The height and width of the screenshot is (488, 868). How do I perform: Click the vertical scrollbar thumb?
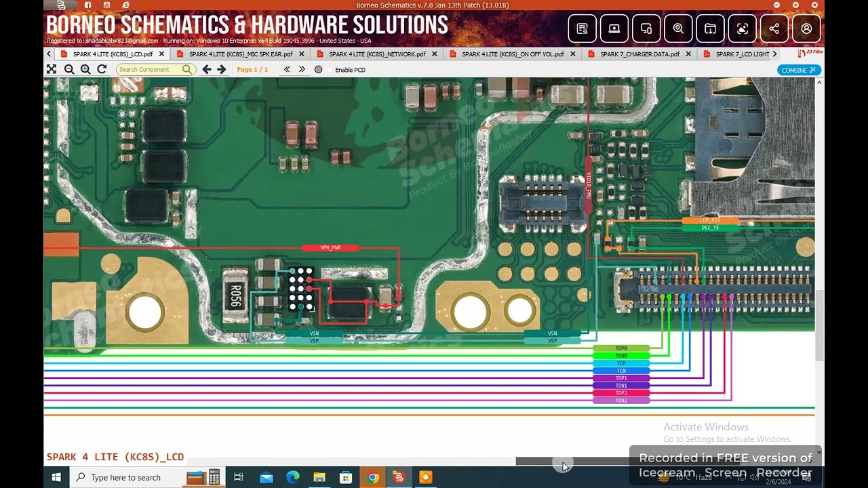pos(819,326)
